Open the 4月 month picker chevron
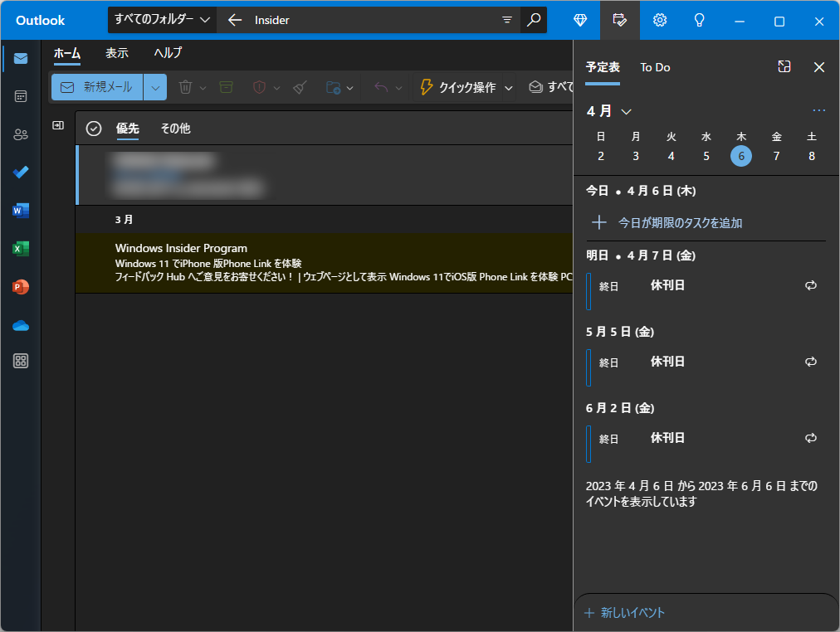 [627, 110]
